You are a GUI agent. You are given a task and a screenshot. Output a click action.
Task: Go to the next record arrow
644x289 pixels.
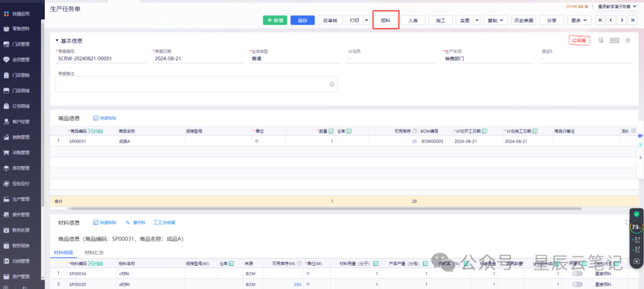click(x=622, y=20)
